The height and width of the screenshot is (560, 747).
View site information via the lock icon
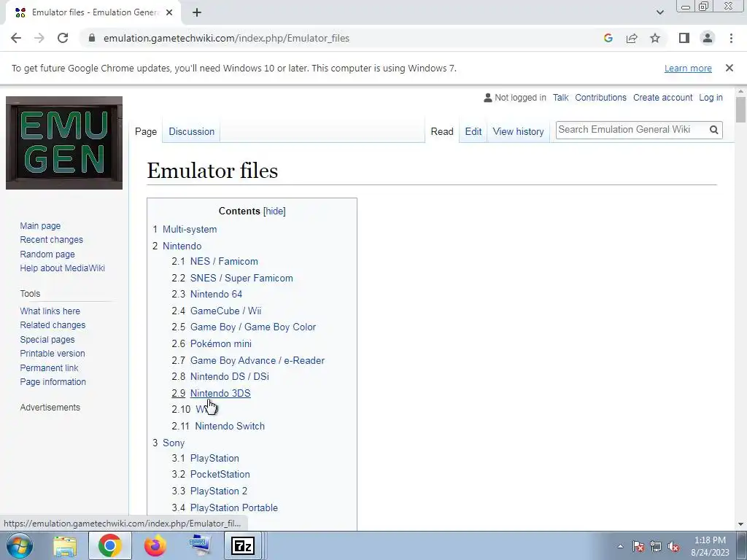[92, 38]
